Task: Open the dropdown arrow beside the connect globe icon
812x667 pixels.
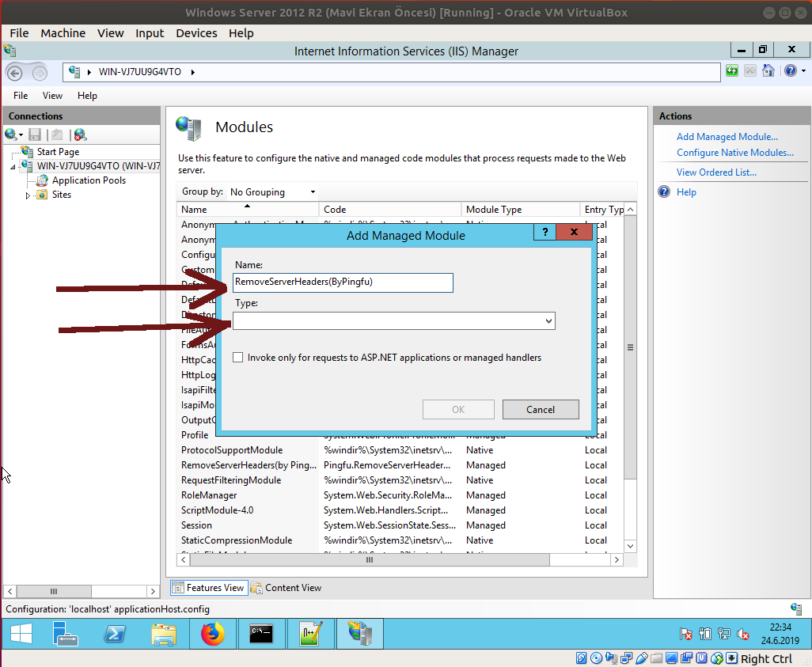Action: click(x=21, y=135)
